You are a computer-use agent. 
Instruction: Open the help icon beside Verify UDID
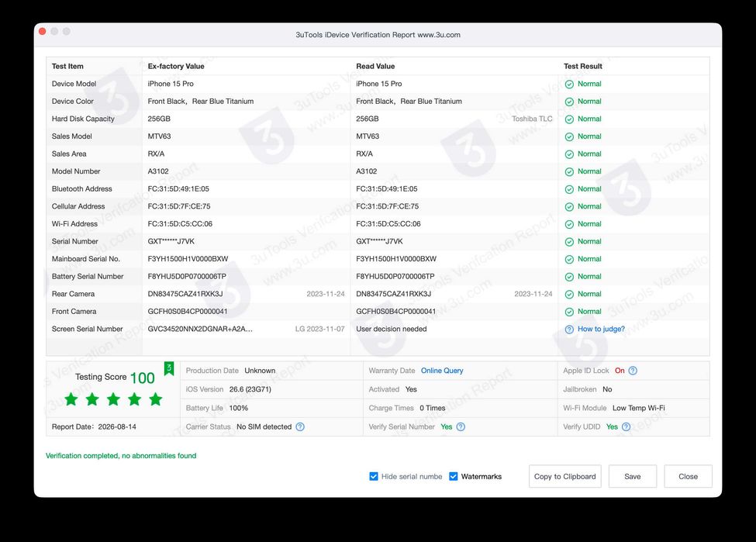tap(626, 426)
